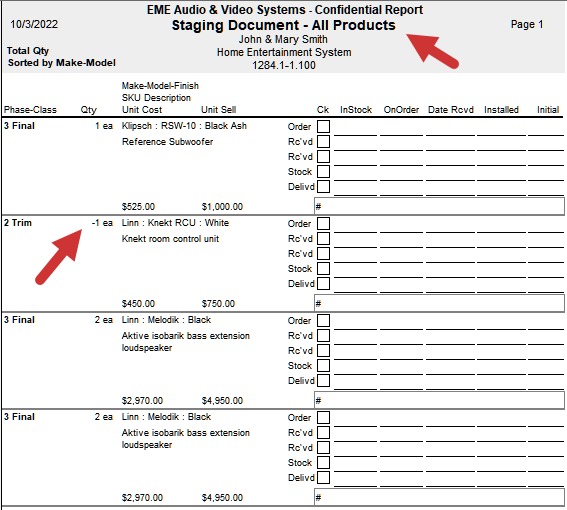Click the 'Installed' column header
The width and height of the screenshot is (567, 510).
(x=501, y=110)
